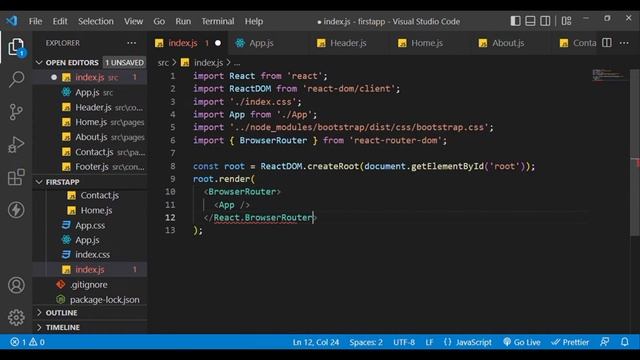Open the Help menu
The width and height of the screenshot is (640, 360).
tap(253, 21)
